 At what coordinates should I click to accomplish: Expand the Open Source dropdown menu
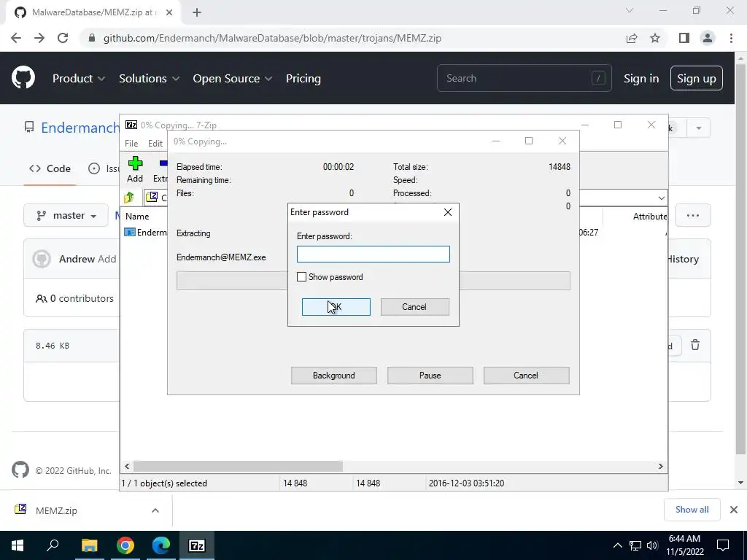pos(233,79)
